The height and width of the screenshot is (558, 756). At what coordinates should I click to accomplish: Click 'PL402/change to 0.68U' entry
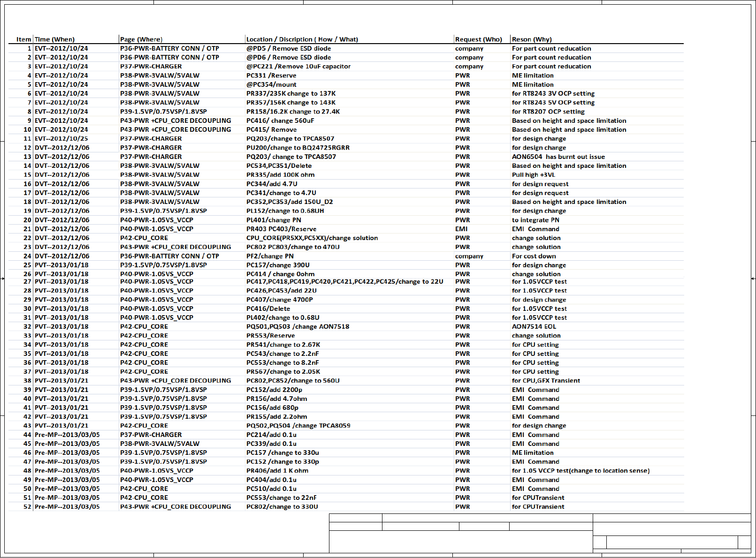(x=283, y=317)
